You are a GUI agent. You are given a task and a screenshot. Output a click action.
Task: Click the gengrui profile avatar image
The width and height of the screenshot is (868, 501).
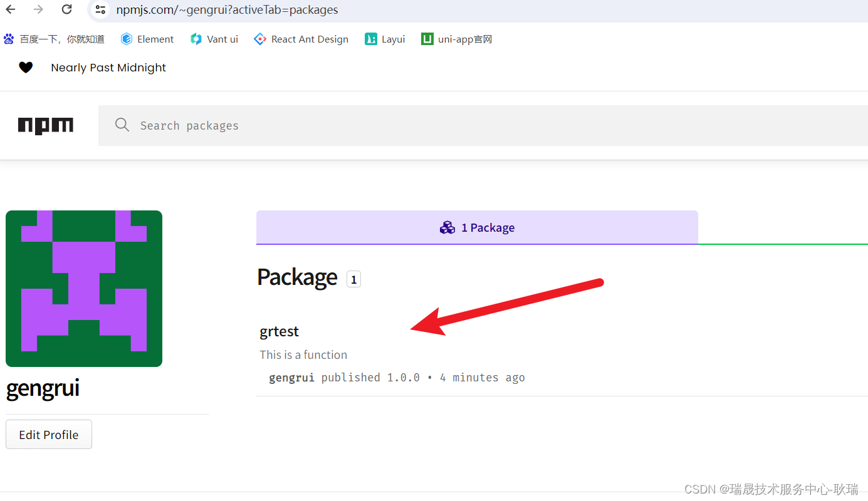(84, 289)
